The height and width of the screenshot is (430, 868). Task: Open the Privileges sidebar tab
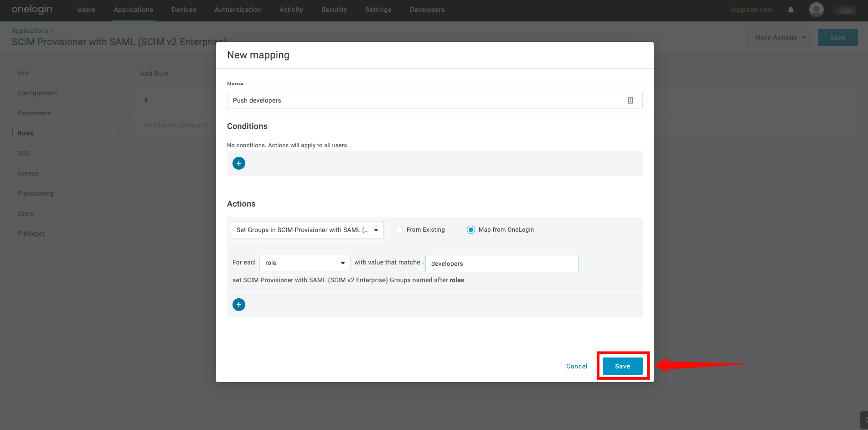(x=31, y=233)
